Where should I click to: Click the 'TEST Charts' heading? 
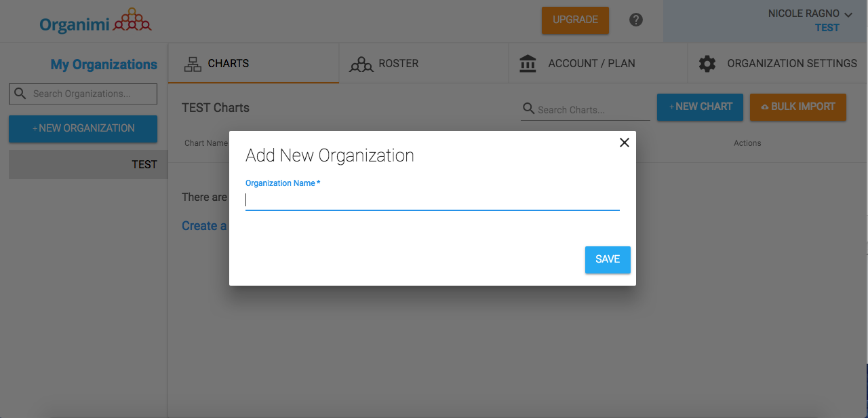click(216, 108)
